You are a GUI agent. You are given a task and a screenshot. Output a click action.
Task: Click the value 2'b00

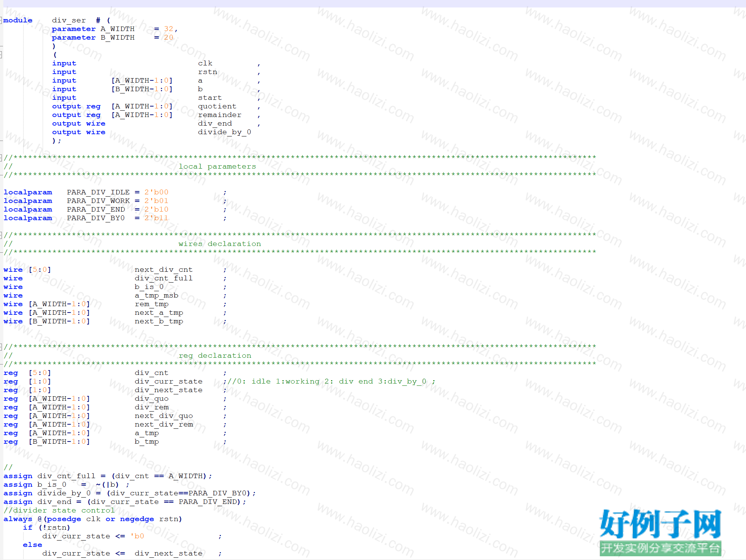point(156,192)
